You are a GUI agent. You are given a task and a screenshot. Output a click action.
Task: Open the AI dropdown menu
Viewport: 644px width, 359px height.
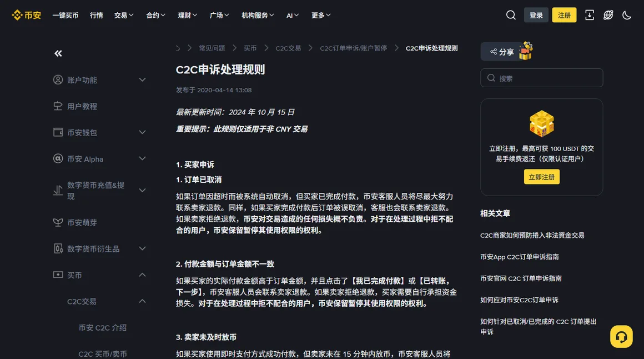point(293,15)
